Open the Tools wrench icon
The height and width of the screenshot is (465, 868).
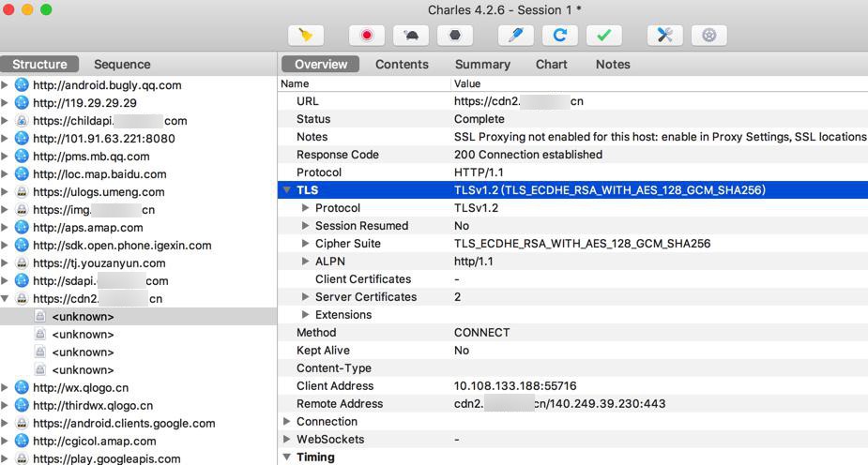pyautogui.click(x=664, y=36)
